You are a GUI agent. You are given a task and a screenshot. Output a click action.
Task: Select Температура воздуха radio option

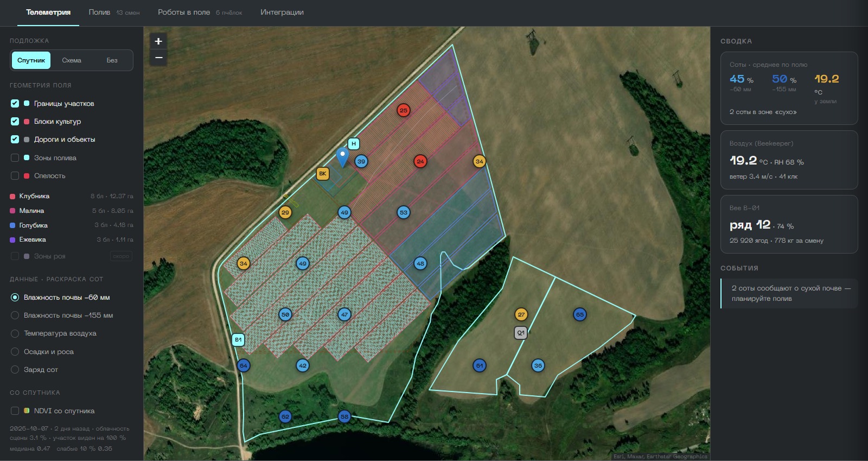(15, 333)
